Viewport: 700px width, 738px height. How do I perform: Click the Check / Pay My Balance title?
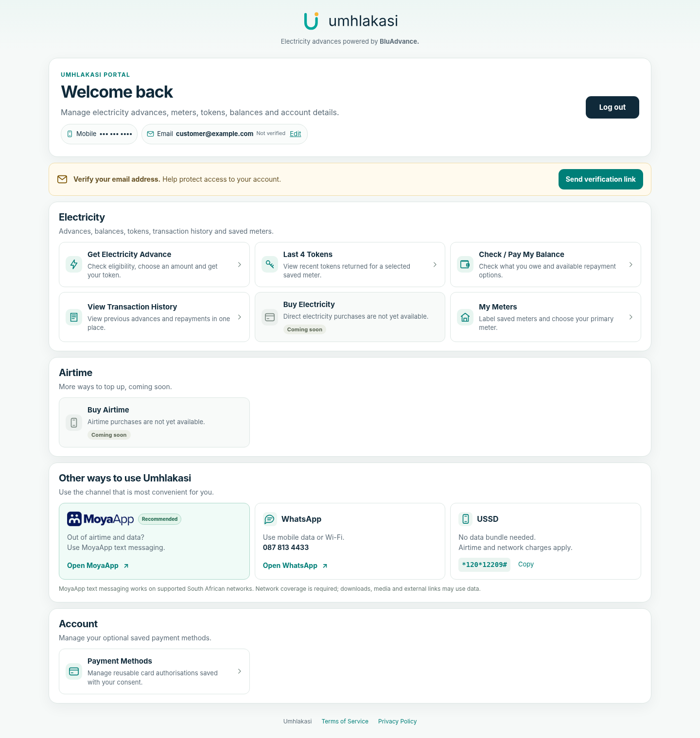522,255
